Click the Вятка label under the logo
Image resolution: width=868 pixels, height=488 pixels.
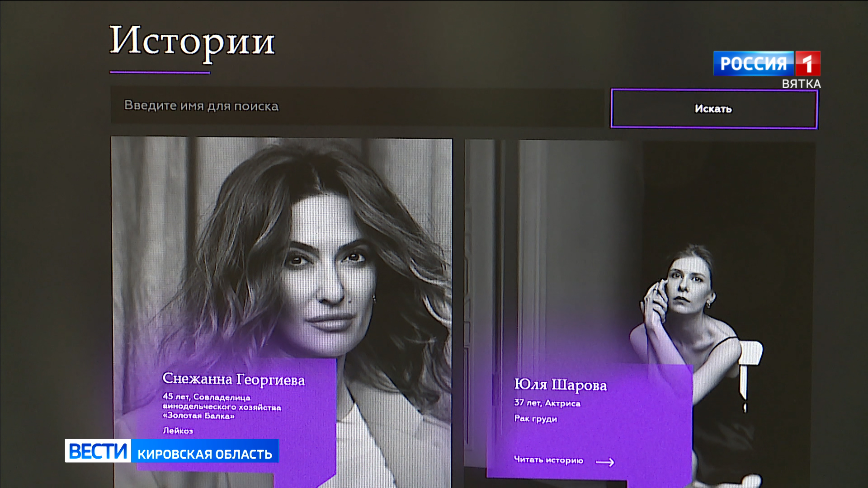pyautogui.click(x=801, y=84)
